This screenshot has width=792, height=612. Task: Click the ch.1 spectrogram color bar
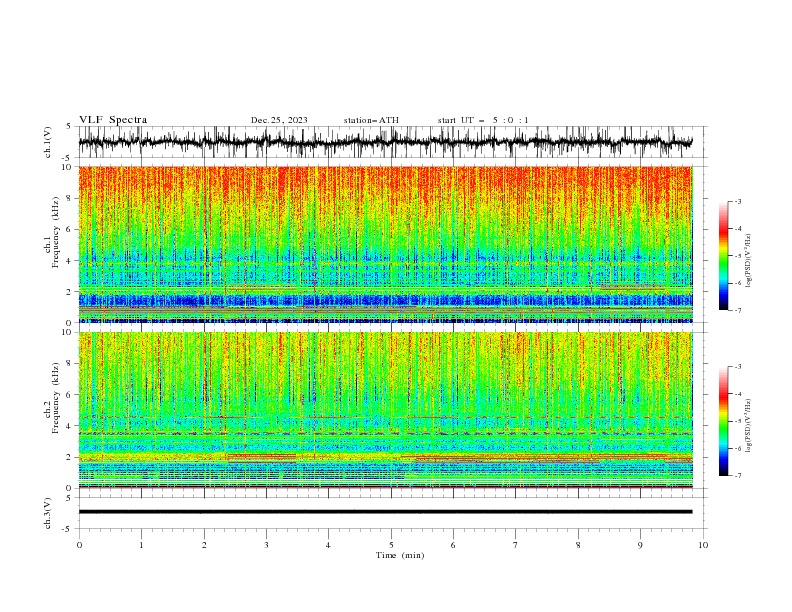pyautogui.click(x=723, y=256)
